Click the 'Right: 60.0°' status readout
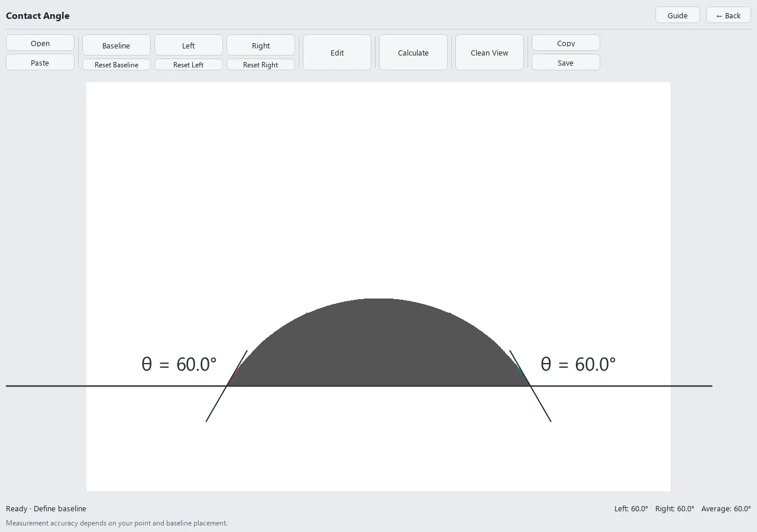This screenshot has height=532, width=757. (x=675, y=508)
